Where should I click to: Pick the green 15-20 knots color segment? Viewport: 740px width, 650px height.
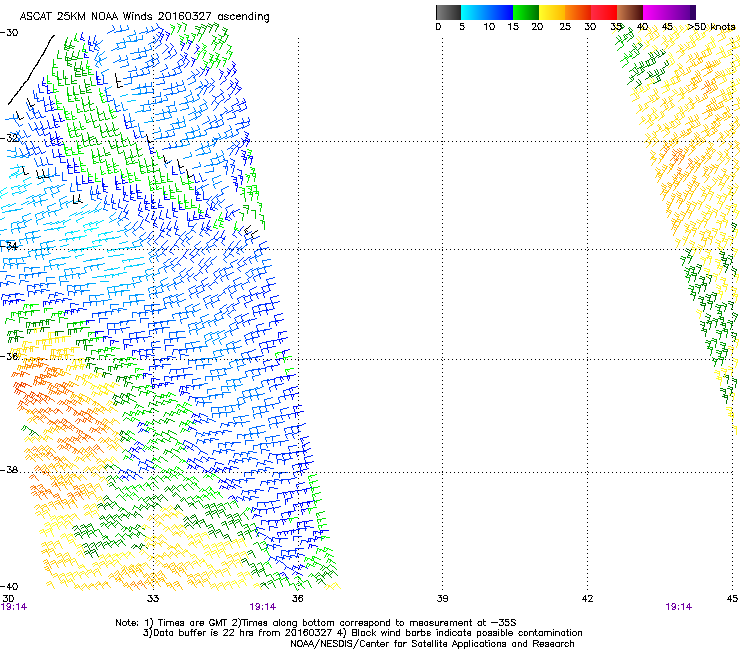tap(526, 12)
